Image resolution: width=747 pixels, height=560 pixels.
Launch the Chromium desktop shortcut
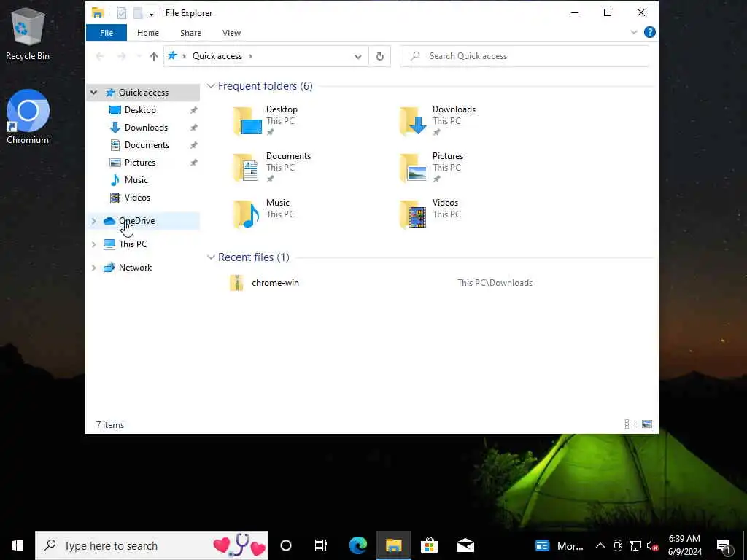pyautogui.click(x=28, y=117)
